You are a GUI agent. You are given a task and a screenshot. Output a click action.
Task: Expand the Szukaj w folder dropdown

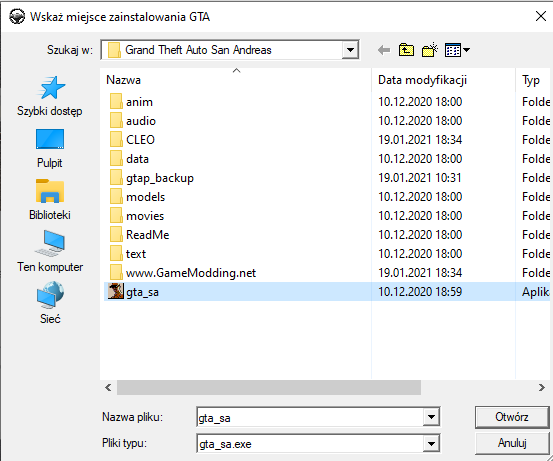[x=350, y=50]
